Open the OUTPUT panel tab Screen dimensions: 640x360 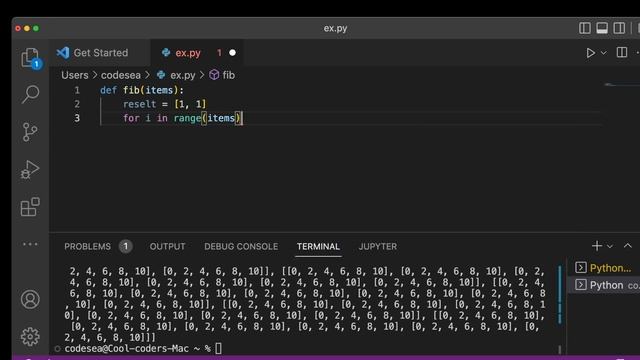click(167, 247)
